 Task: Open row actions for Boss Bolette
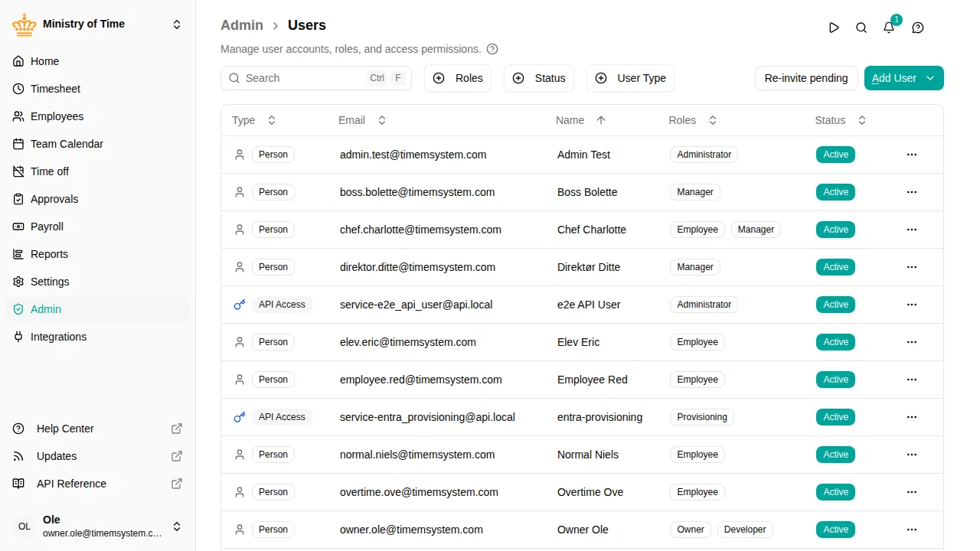pyautogui.click(x=912, y=192)
